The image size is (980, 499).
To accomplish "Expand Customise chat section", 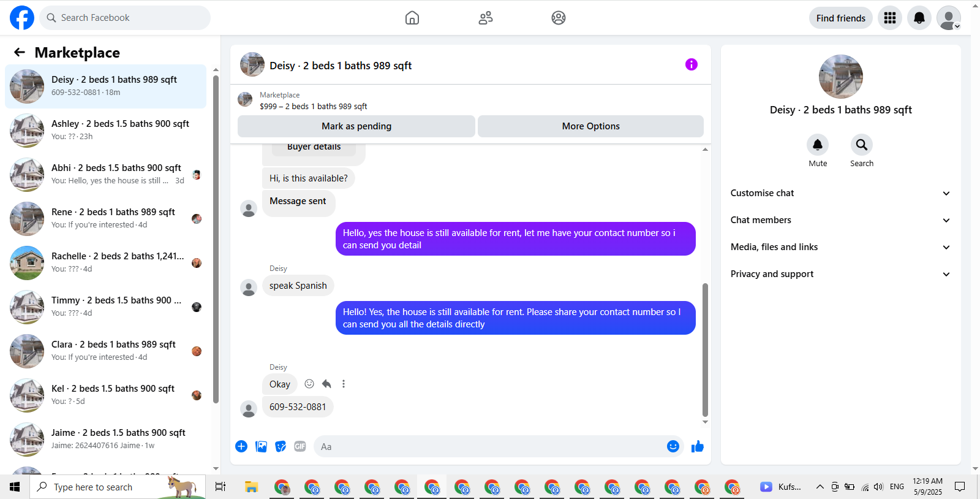I will [841, 193].
